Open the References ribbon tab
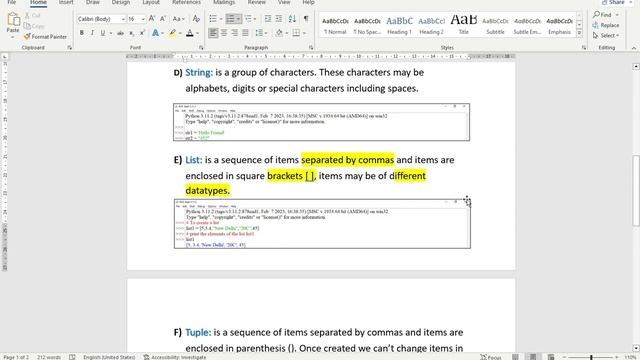The image size is (640, 360). click(186, 2)
